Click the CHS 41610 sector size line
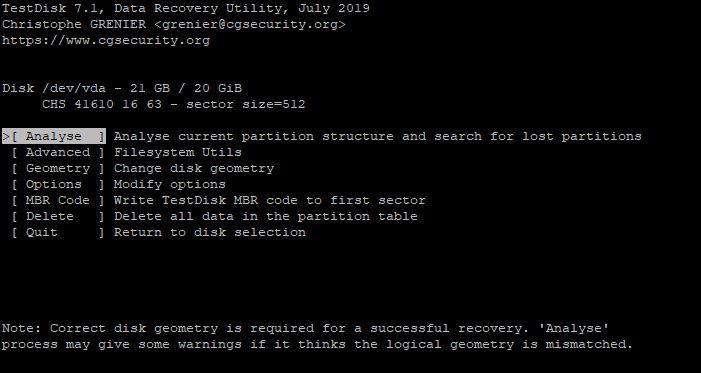Viewport: 701px width, 373px height. pyautogui.click(x=173, y=104)
